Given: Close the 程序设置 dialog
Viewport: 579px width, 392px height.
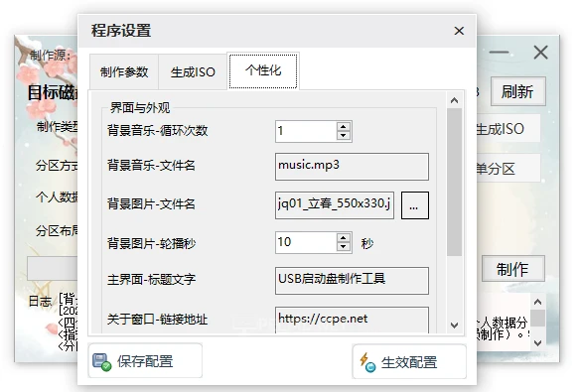Looking at the screenshot, I should click(x=459, y=31).
